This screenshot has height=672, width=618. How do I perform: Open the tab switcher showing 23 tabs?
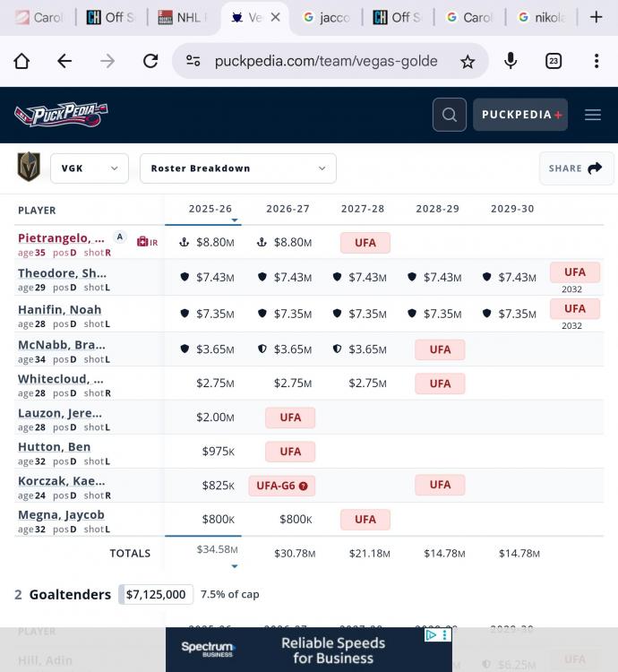[554, 61]
